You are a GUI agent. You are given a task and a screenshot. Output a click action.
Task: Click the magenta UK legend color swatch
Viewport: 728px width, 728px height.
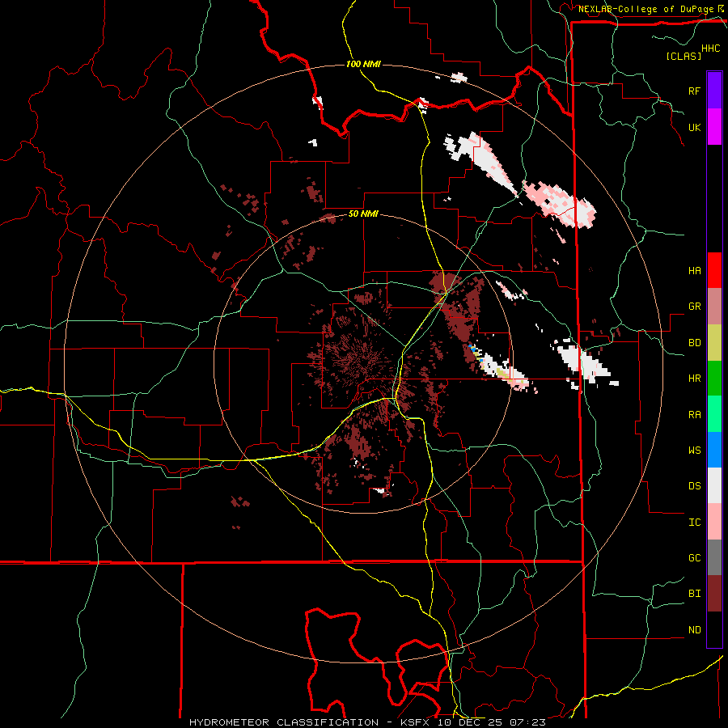point(714,127)
